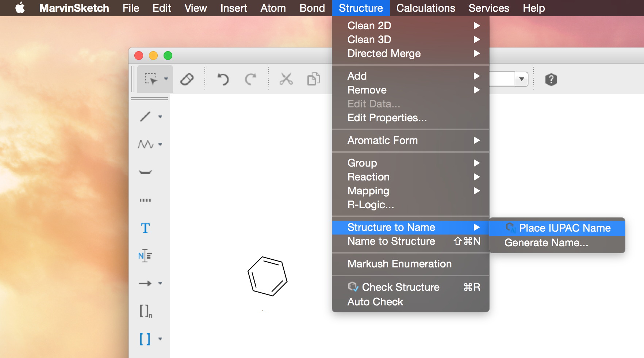The width and height of the screenshot is (644, 358).
Task: Open the Bond menu
Action: [312, 8]
